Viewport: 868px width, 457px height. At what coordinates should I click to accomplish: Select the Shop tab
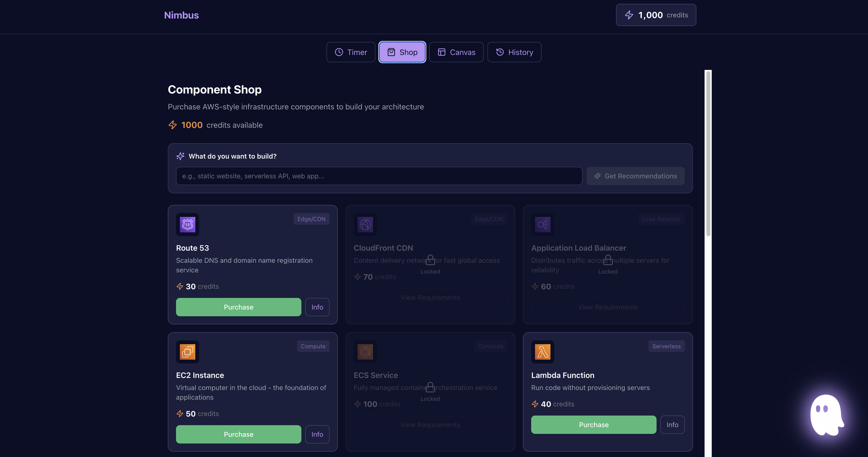point(402,52)
